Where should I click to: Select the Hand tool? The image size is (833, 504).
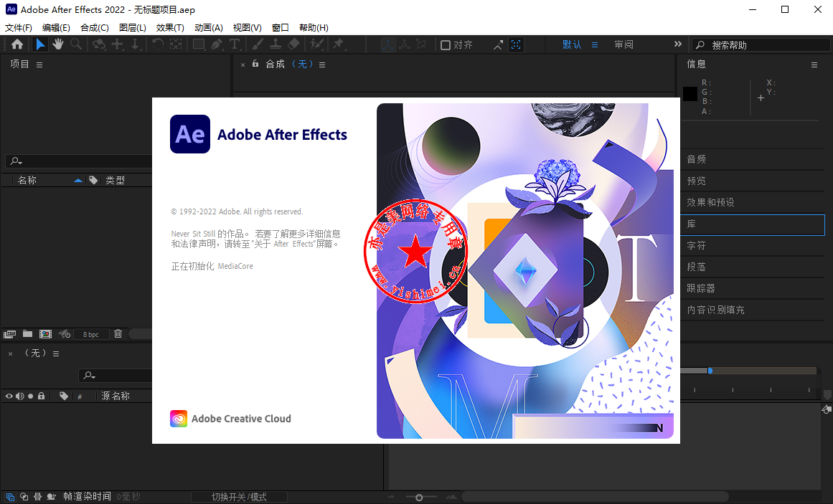pos(58,44)
